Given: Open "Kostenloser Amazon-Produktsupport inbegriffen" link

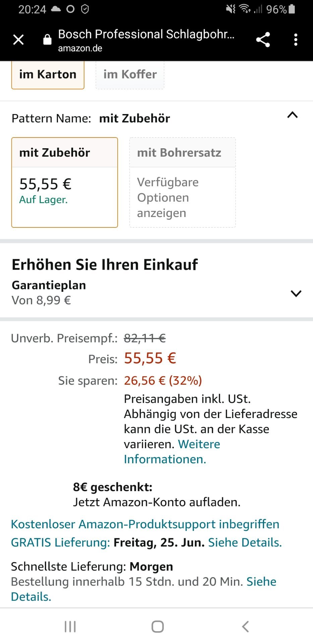Looking at the screenshot, I should (x=145, y=524).
